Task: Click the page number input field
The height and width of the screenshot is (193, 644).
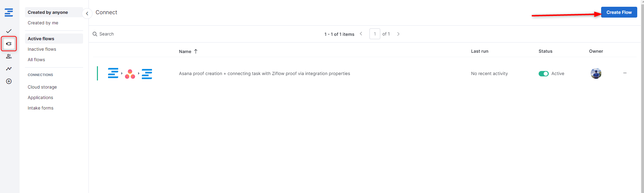Action: pos(375,34)
